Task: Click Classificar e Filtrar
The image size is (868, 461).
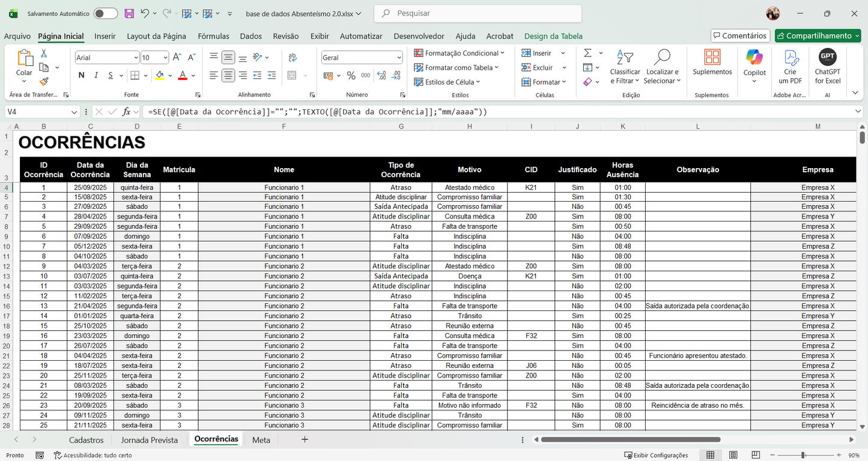Action: point(625,66)
